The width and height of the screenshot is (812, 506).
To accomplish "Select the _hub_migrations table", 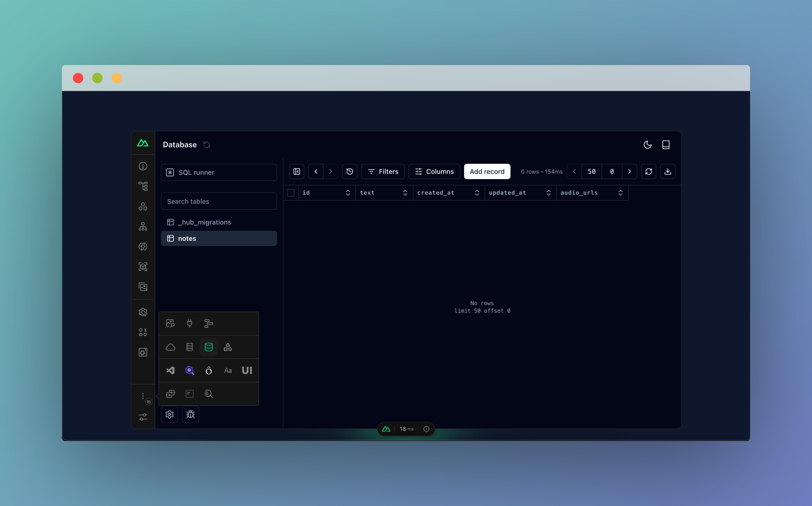I will pos(219,222).
